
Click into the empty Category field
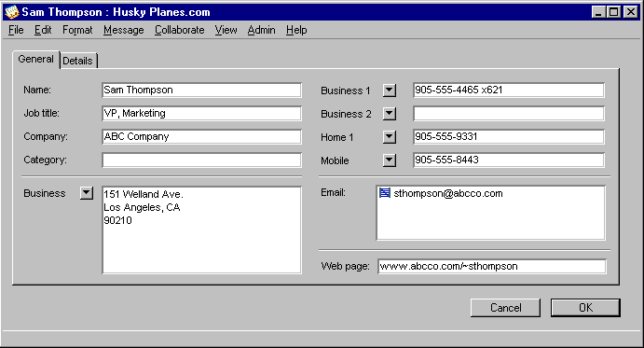201,160
